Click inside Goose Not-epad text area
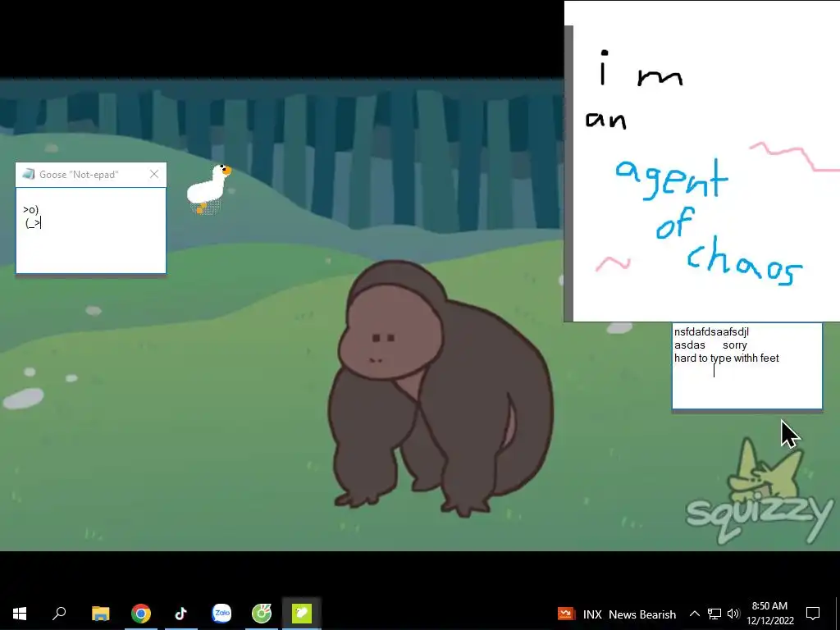 (x=91, y=231)
